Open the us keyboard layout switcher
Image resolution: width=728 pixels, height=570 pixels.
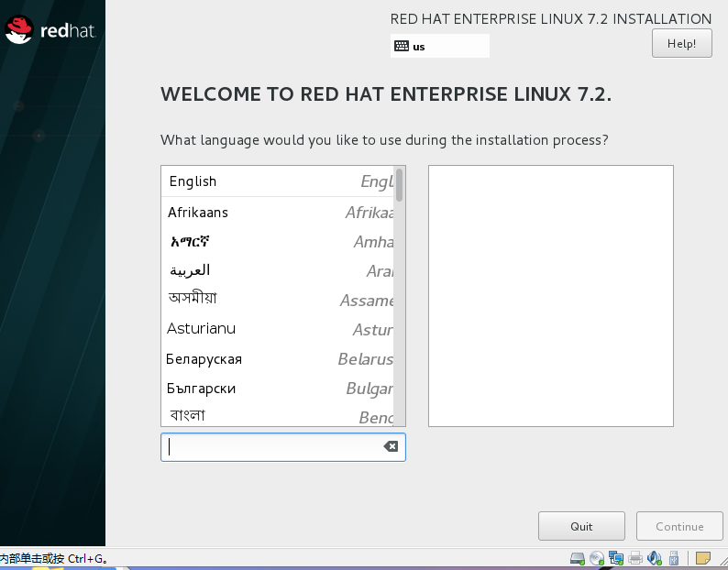(x=440, y=46)
